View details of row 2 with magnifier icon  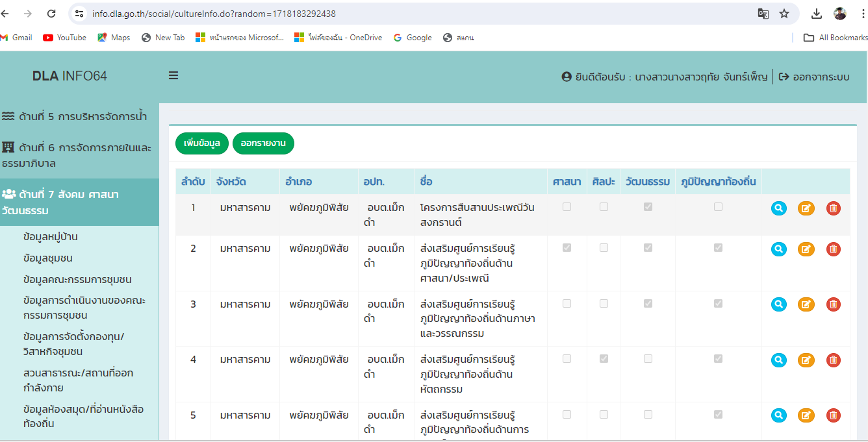779,249
